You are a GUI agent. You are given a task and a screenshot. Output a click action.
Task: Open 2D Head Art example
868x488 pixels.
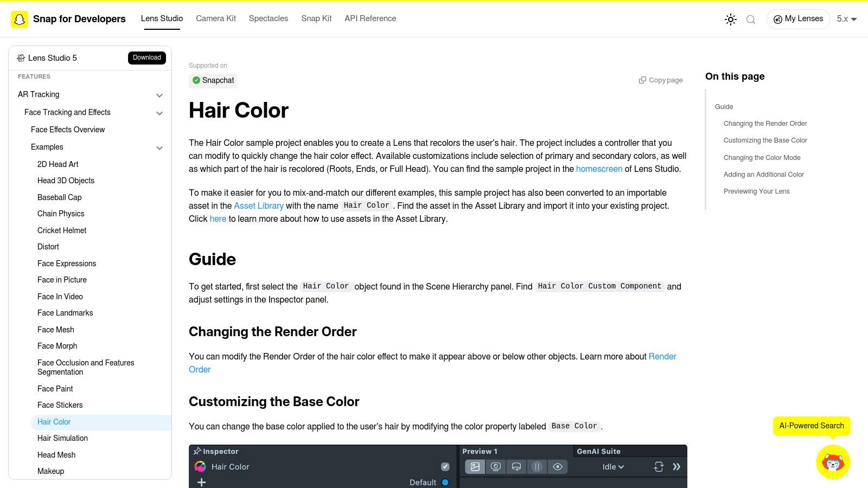58,164
